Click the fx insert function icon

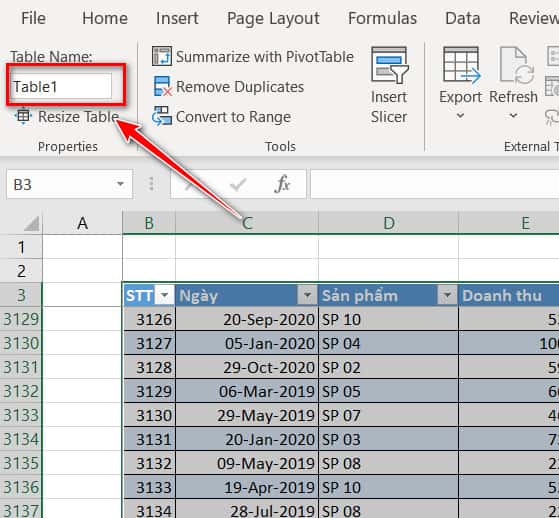coord(283,184)
